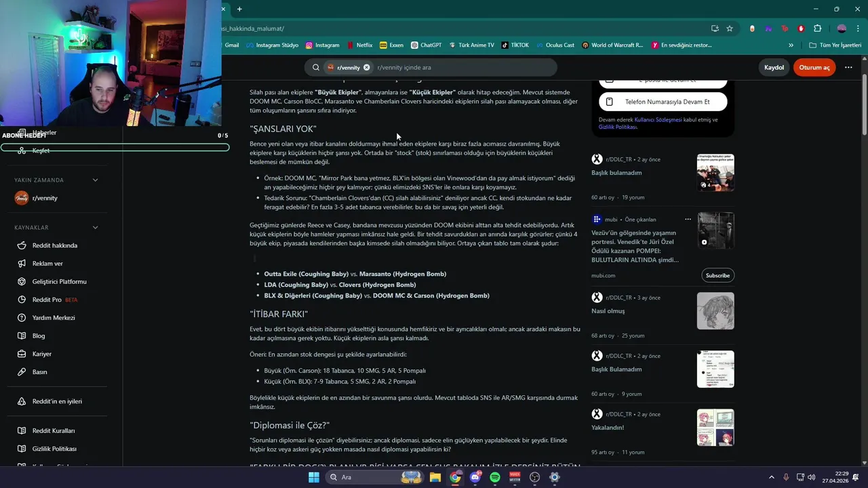The image size is (868, 488).
Task: Click the install/cast icon in address bar
Action: (x=715, y=28)
